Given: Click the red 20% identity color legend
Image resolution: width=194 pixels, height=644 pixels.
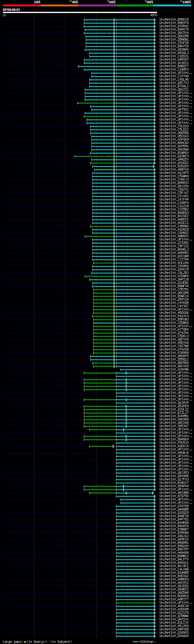Looking at the screenshot, I should tap(22, 5).
